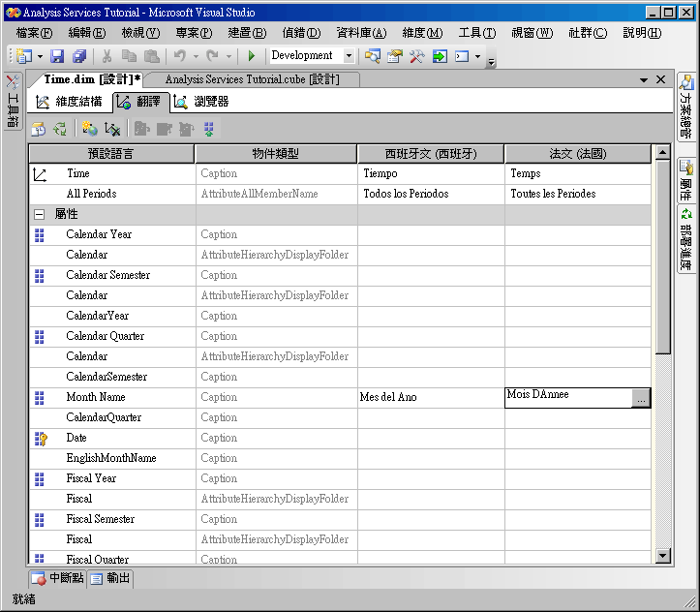Open the 維度(M) menu
The image size is (700, 612).
point(422,33)
